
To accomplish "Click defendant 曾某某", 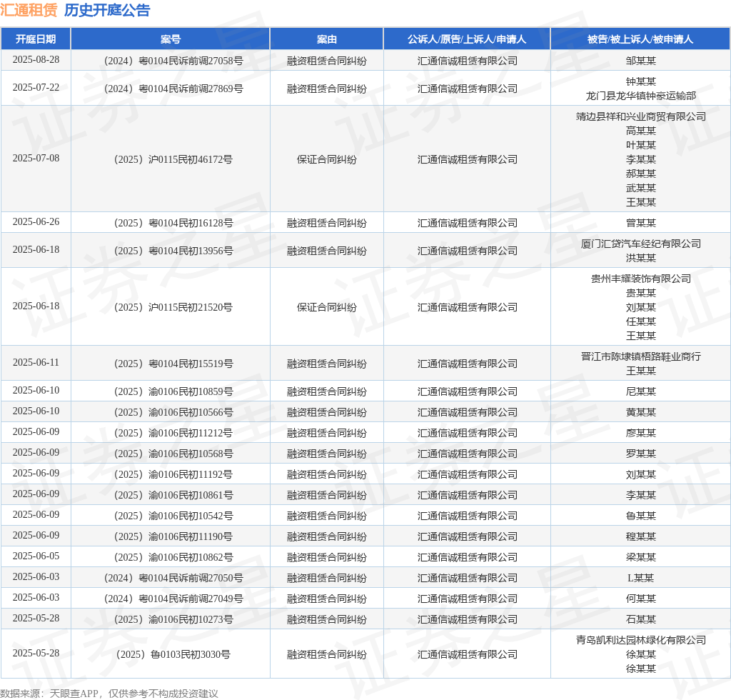I will point(641,223).
